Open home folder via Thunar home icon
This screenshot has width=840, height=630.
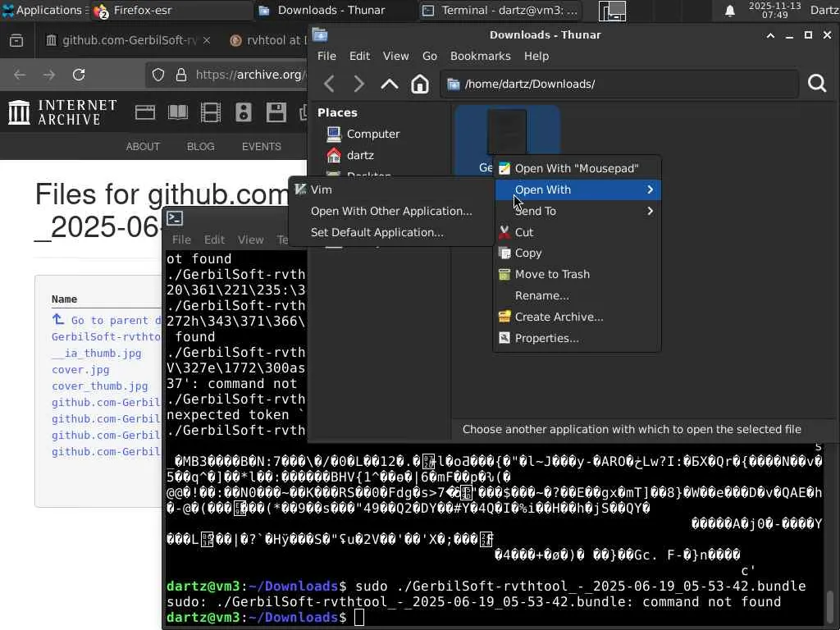coord(419,84)
